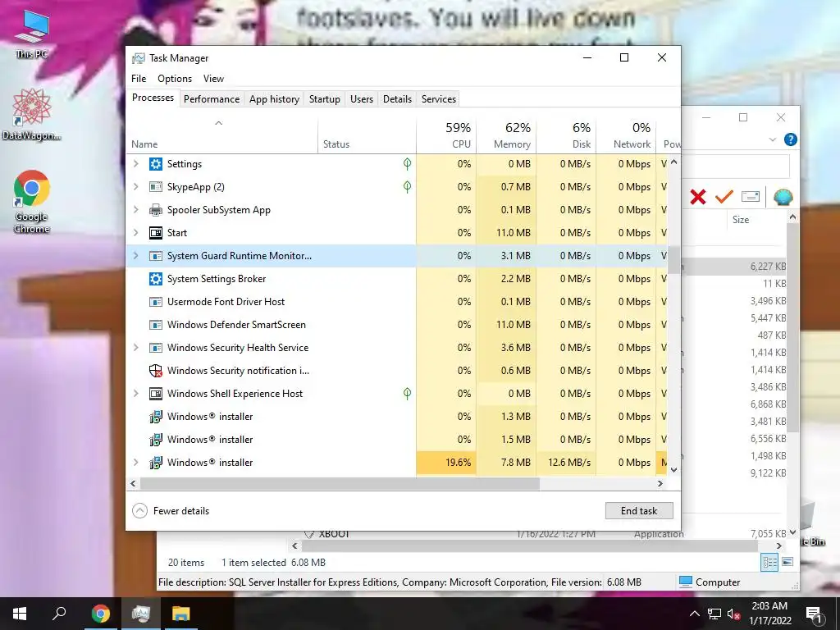This screenshot has height=630, width=840.
Task: Switch to the details view icon in File Explorer
Action: tap(769, 562)
